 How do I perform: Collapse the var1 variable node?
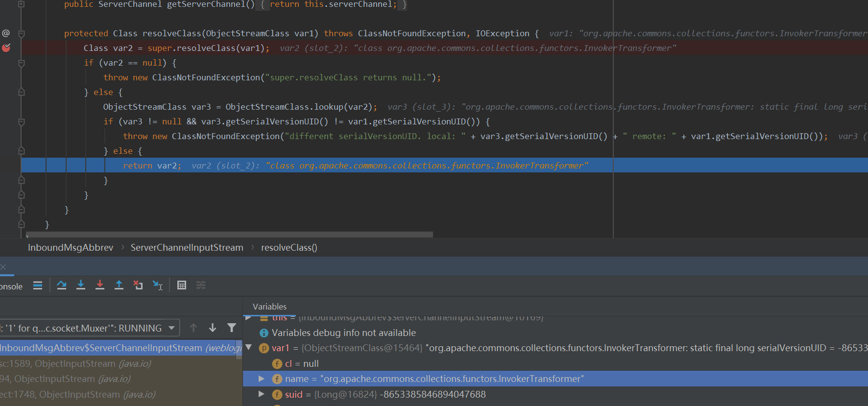click(249, 348)
